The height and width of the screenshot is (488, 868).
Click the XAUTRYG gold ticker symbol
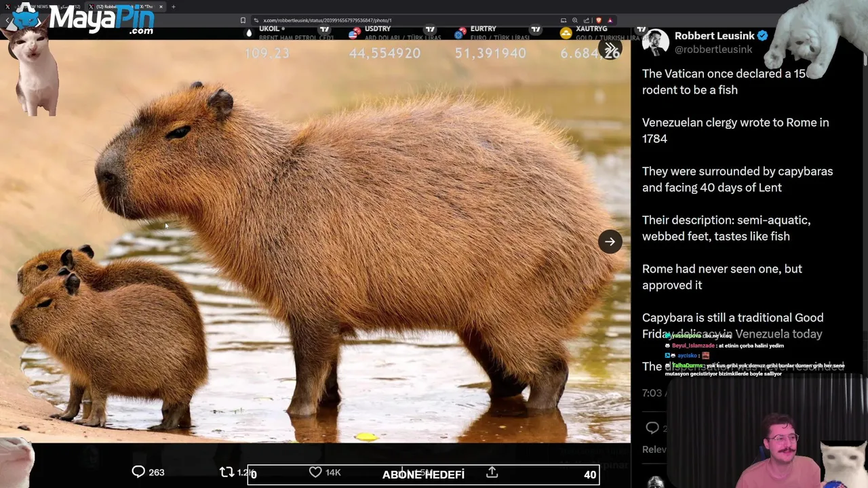[x=591, y=29]
